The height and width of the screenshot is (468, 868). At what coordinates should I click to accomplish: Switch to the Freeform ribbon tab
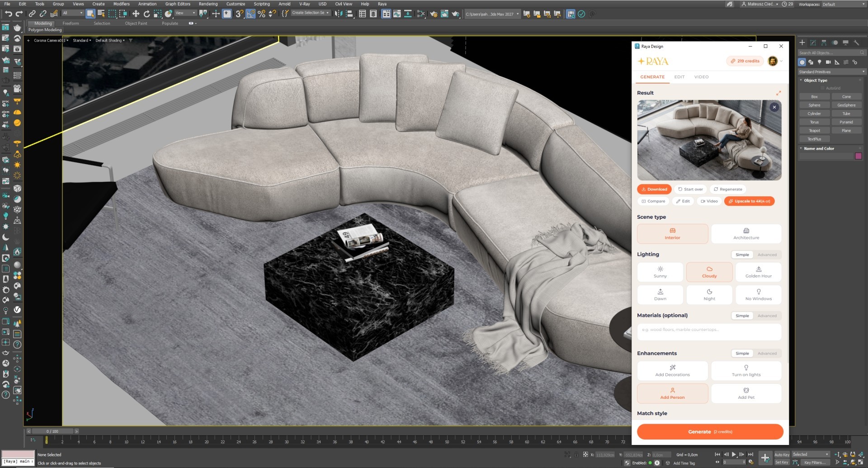[x=71, y=23]
